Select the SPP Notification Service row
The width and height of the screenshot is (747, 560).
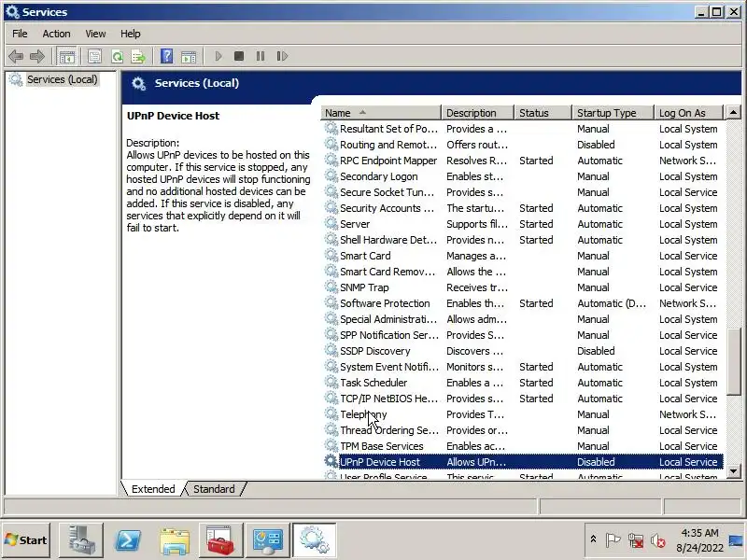522,335
